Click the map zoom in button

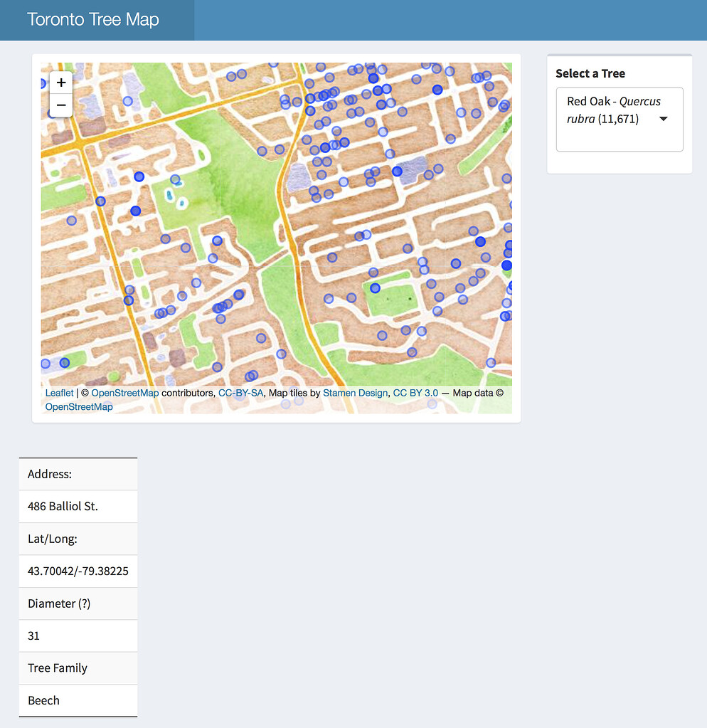tap(60, 82)
